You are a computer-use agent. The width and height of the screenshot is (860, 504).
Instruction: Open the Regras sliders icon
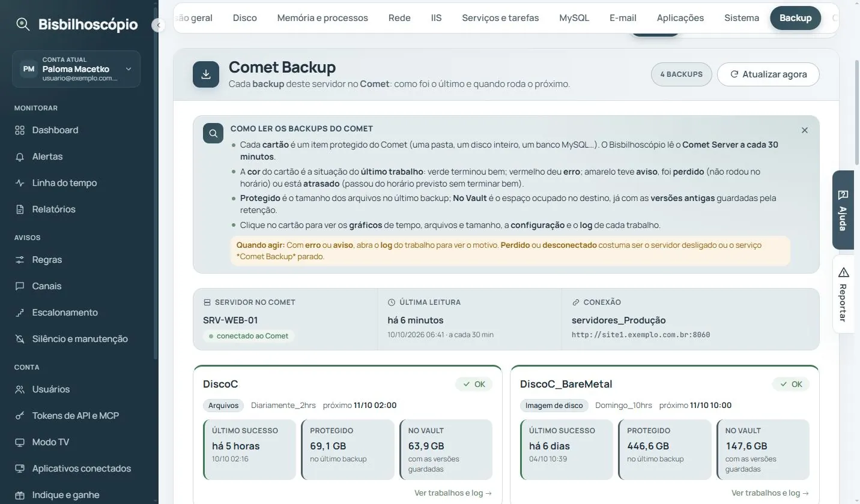[20, 260]
